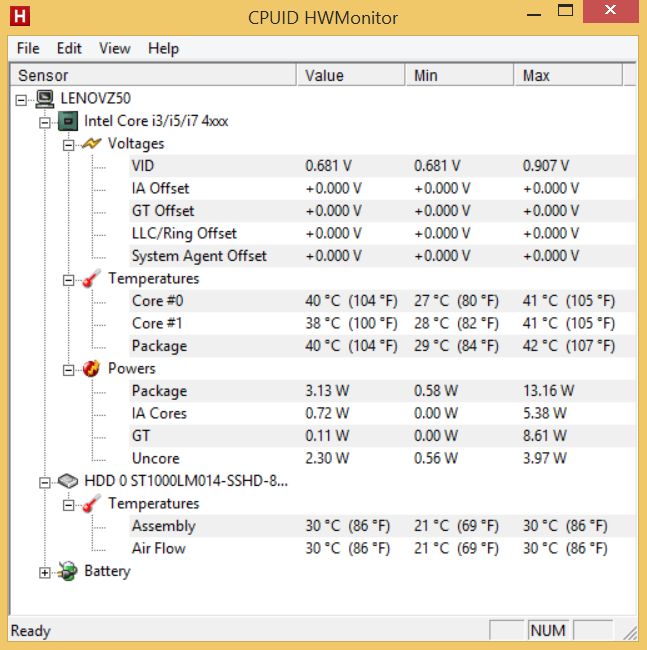
Task: Select the Battery tree label
Action: (x=107, y=571)
